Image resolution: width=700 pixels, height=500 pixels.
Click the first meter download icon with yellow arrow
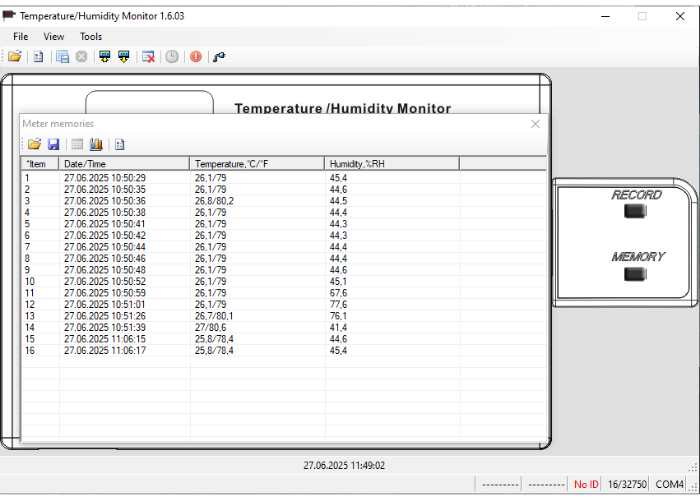(x=105, y=56)
